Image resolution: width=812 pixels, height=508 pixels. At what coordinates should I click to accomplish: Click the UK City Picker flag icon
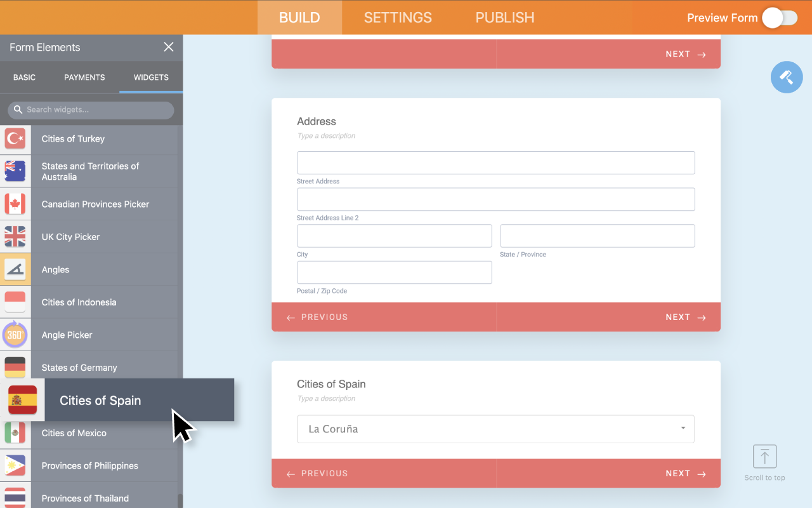pos(15,237)
